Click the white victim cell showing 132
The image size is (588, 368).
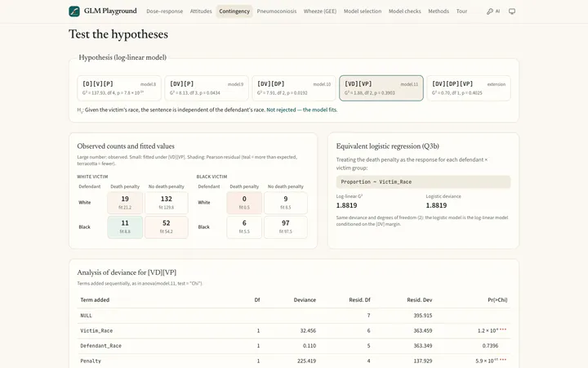point(167,203)
